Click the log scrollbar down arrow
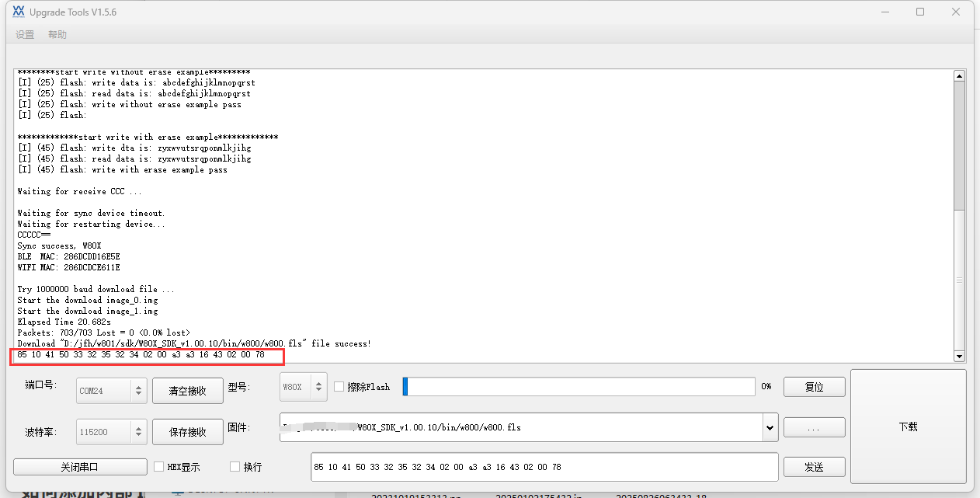The width and height of the screenshot is (980, 498). tap(959, 356)
